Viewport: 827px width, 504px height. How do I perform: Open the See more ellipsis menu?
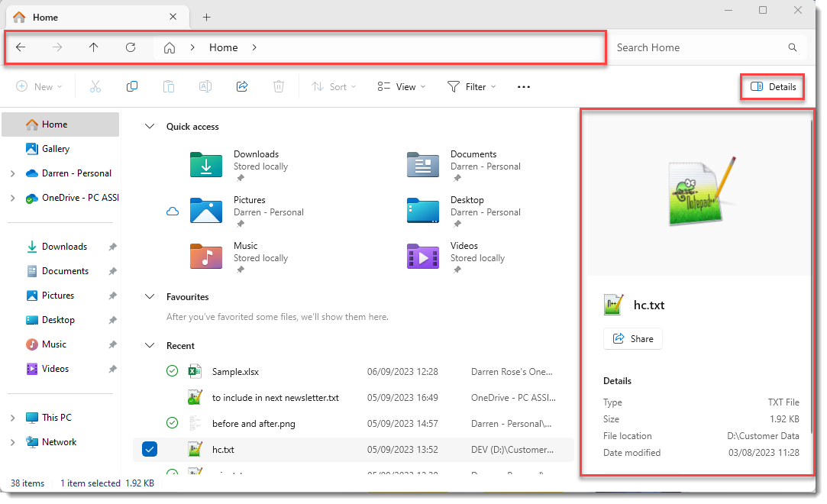[x=523, y=86]
